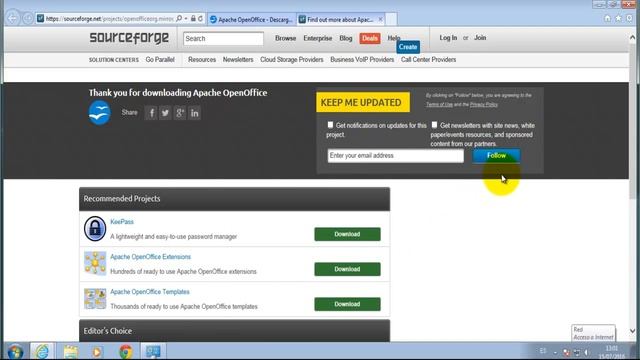Close the Find out more about Apac tab
Image resolution: width=640 pixels, height=360 pixels.
[x=380, y=19]
